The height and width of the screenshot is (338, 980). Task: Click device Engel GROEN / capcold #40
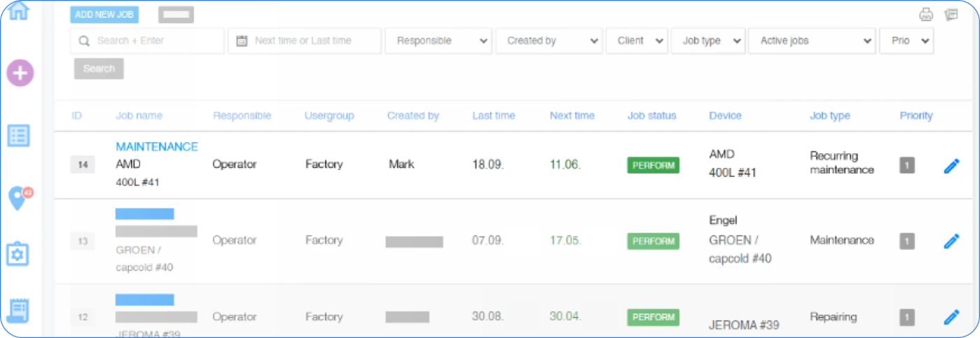740,239
